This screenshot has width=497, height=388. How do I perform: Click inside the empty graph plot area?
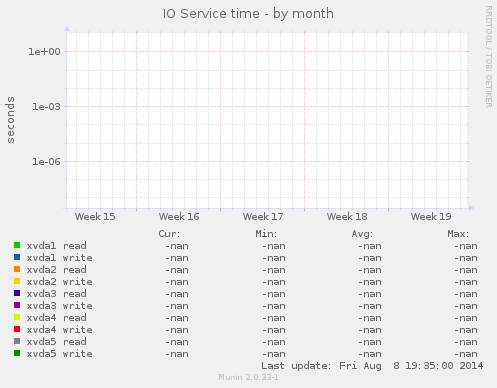pyautogui.click(x=267, y=120)
